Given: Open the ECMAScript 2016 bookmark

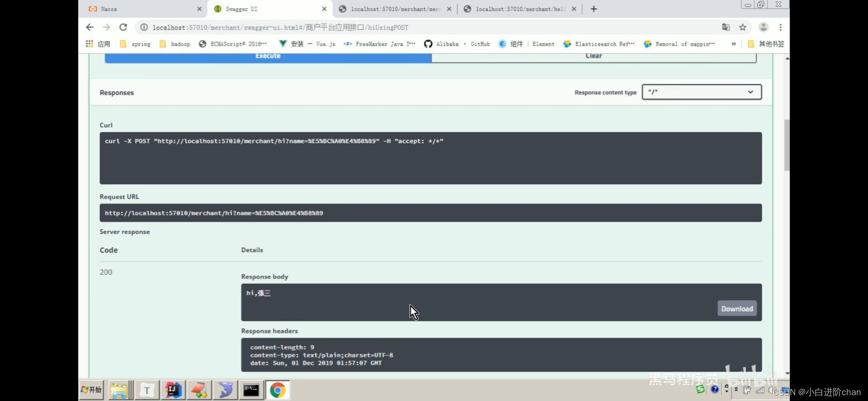Looking at the screenshot, I should coord(233,44).
